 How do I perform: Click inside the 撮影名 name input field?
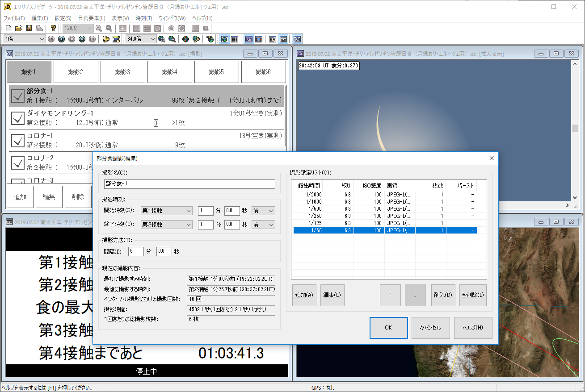tap(189, 184)
